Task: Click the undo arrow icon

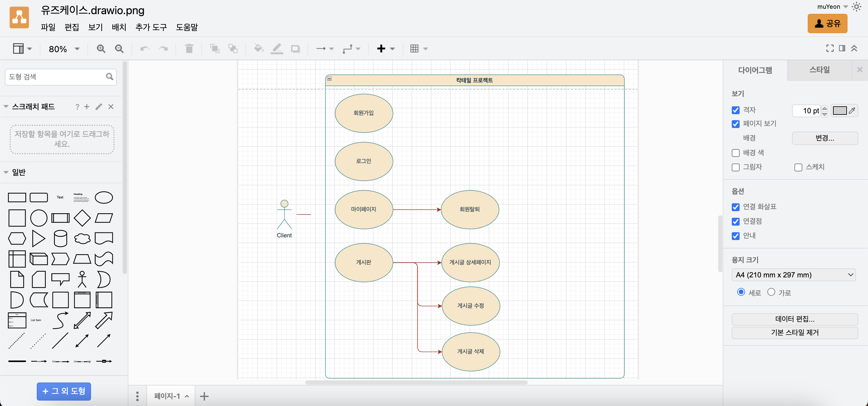Action: click(x=145, y=49)
